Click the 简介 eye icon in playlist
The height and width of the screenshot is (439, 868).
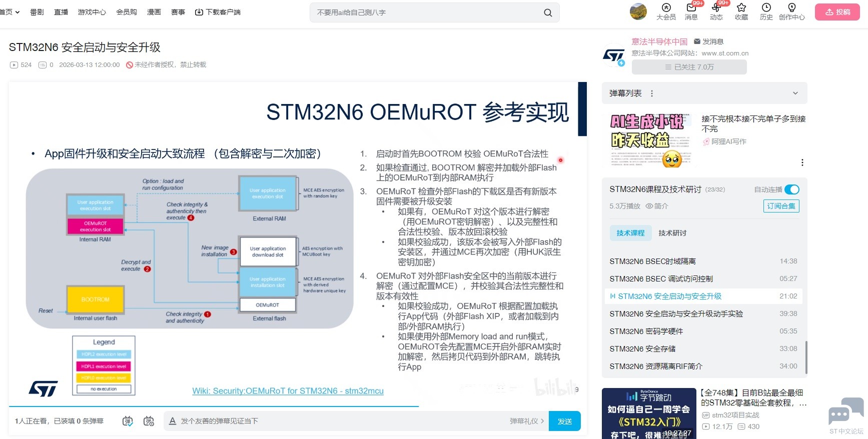click(x=649, y=206)
